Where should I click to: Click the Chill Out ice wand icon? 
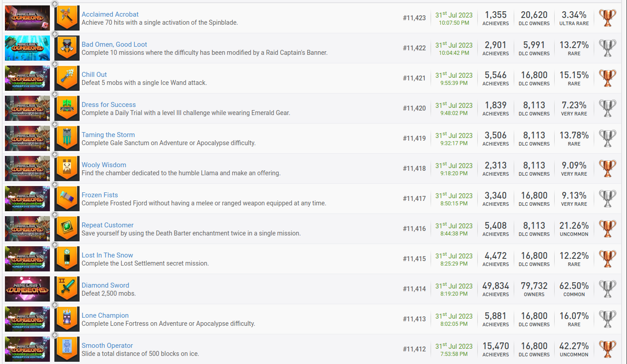coord(67,78)
